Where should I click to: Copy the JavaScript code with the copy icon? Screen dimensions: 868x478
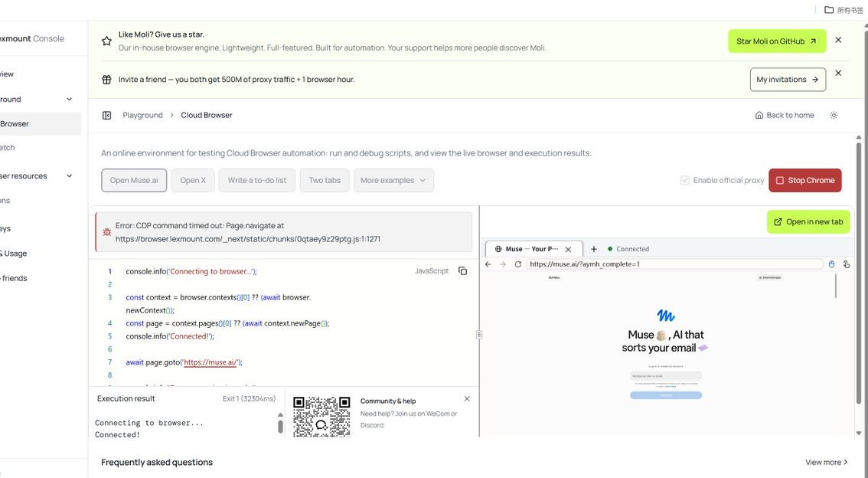point(463,271)
